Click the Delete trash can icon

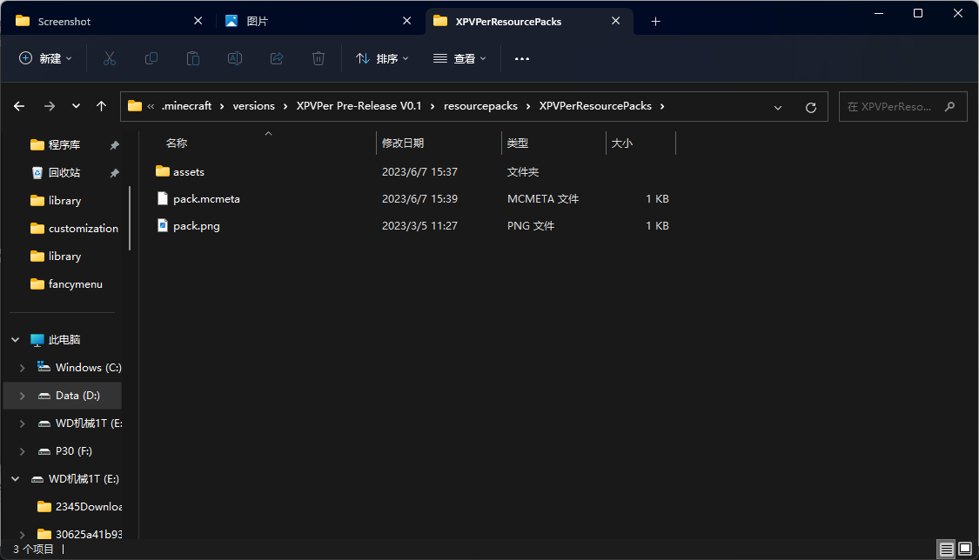click(319, 58)
